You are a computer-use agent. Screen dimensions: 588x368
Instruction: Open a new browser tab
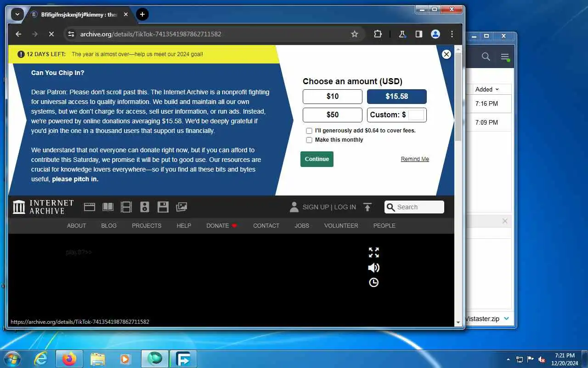142,14
